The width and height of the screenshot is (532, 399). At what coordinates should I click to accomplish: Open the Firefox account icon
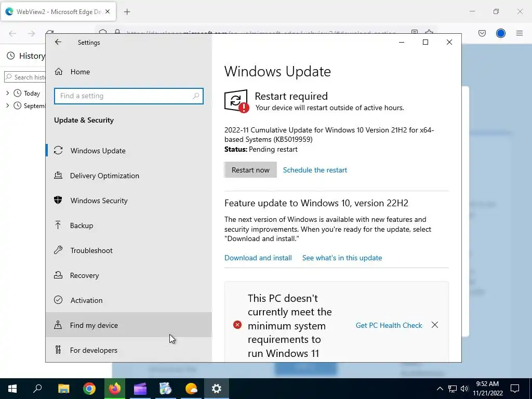click(501, 33)
